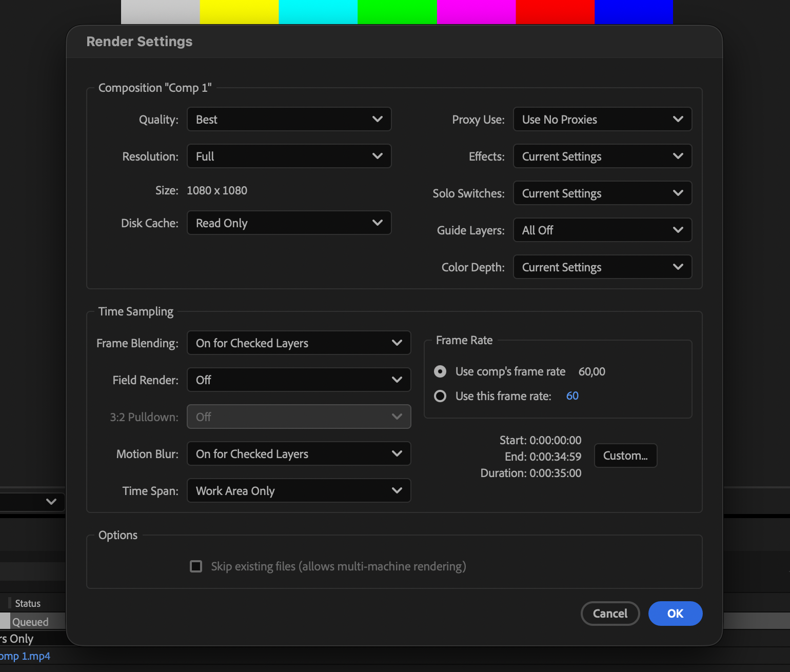Click the Queued status in the render queue
790x672 pixels.
click(30, 622)
